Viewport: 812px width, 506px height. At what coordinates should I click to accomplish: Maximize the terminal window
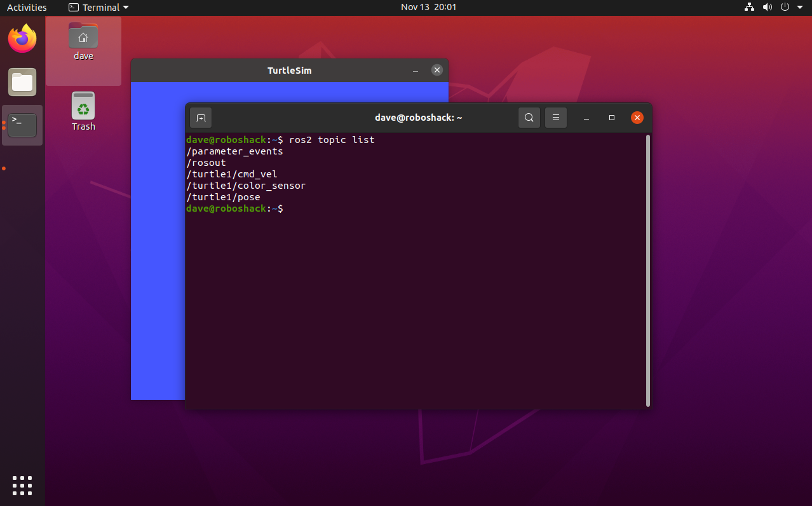612,118
